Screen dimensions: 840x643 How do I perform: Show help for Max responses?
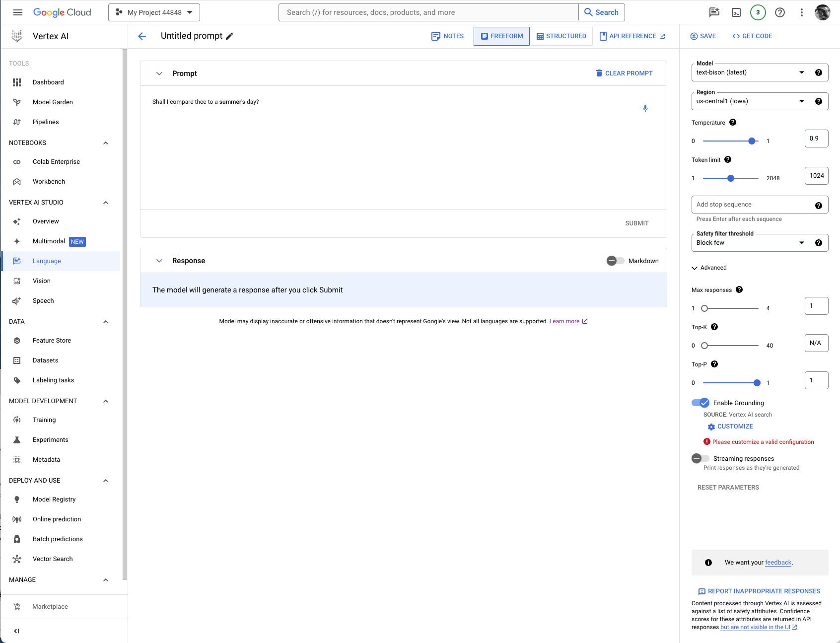click(739, 289)
